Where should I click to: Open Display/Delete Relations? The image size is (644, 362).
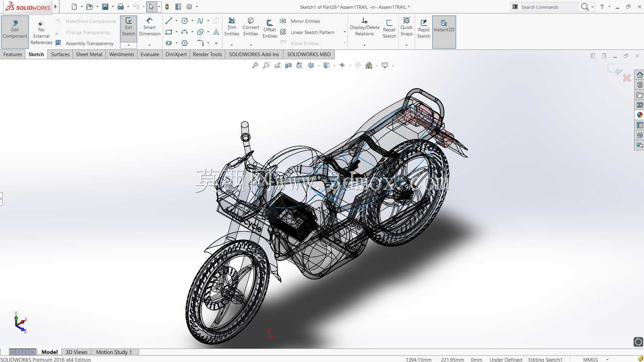click(364, 27)
